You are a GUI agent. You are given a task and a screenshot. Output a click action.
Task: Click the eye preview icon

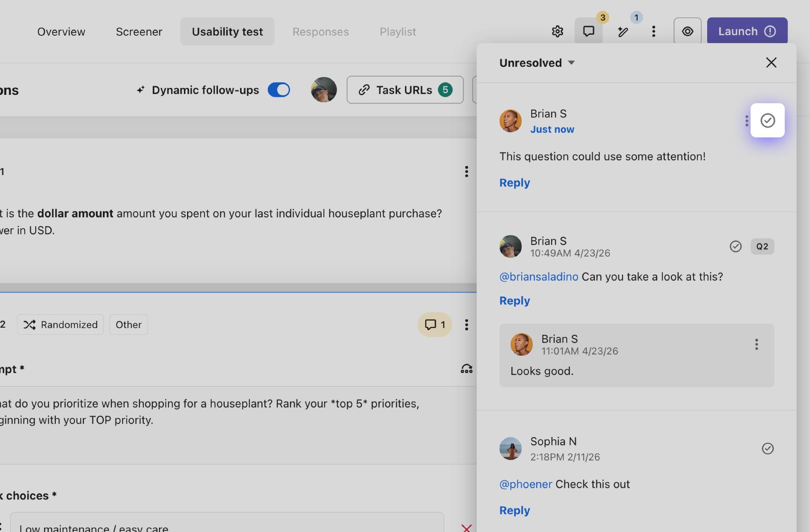687,31
